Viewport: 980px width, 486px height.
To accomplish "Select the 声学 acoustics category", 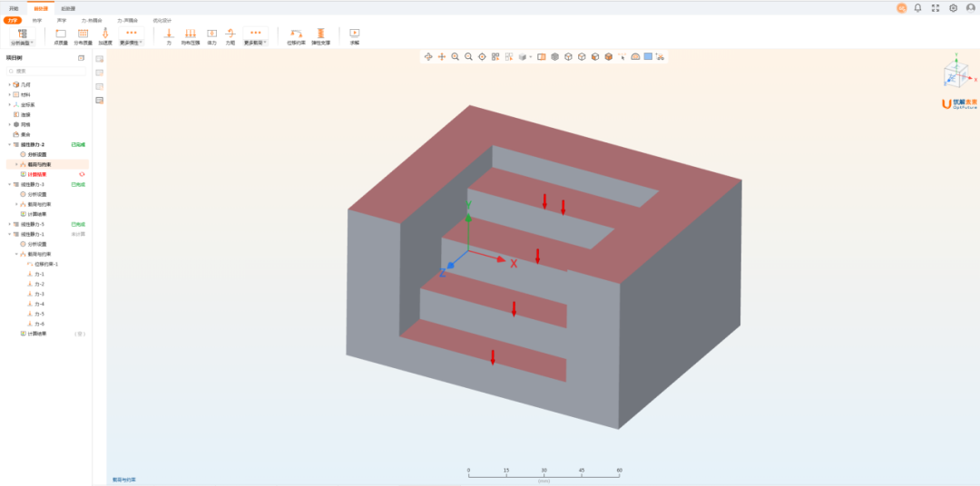I will (62, 21).
